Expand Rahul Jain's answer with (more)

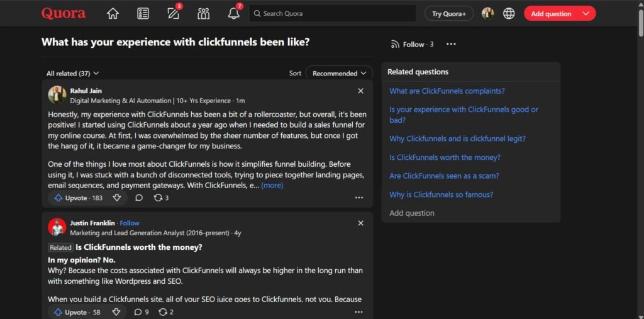point(272,186)
